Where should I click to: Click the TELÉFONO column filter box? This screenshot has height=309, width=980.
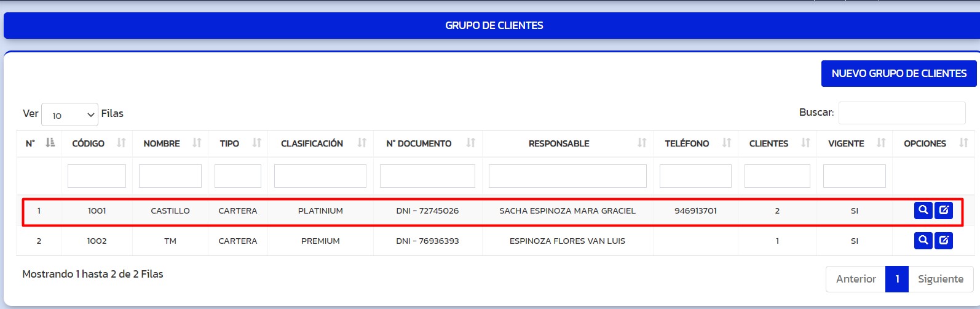point(695,176)
